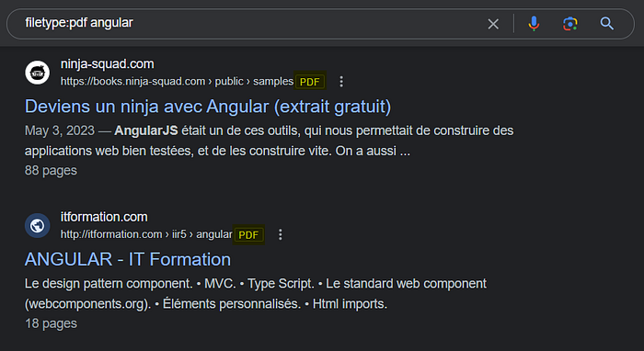Click the 88 pages label
The width and height of the screenshot is (644, 351).
click(x=51, y=170)
